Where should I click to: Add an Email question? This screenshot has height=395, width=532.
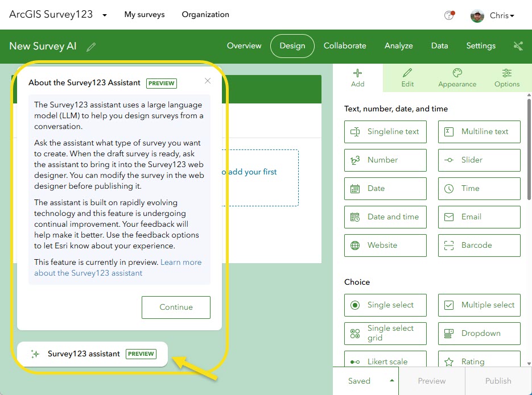click(x=479, y=217)
